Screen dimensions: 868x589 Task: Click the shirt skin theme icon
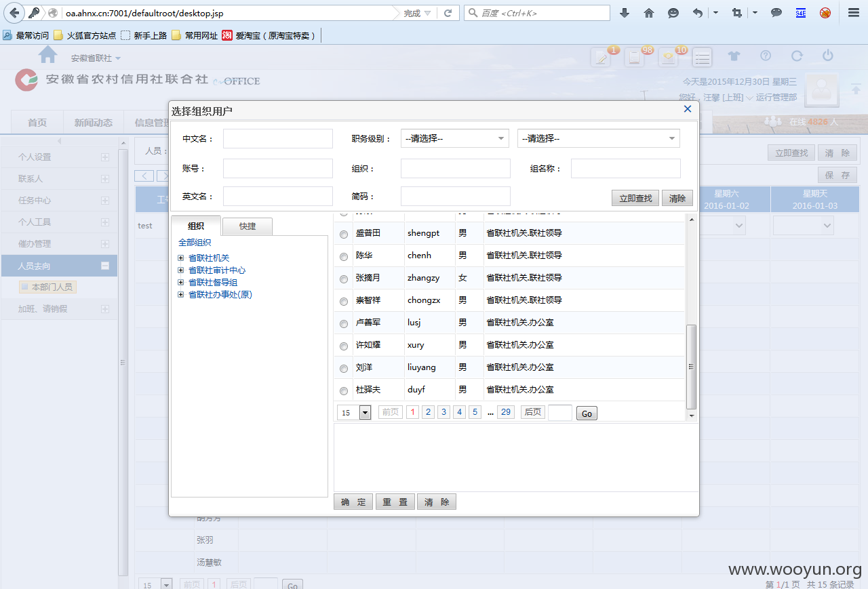[734, 56]
